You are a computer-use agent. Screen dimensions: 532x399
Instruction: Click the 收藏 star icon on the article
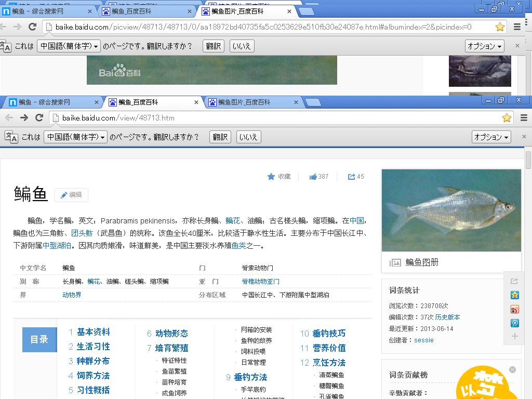coord(271,177)
